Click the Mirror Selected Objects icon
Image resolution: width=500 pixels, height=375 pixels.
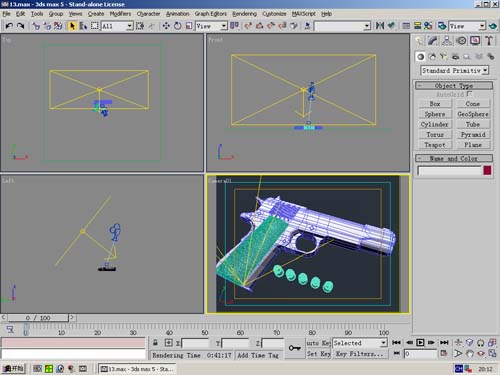[380, 26]
